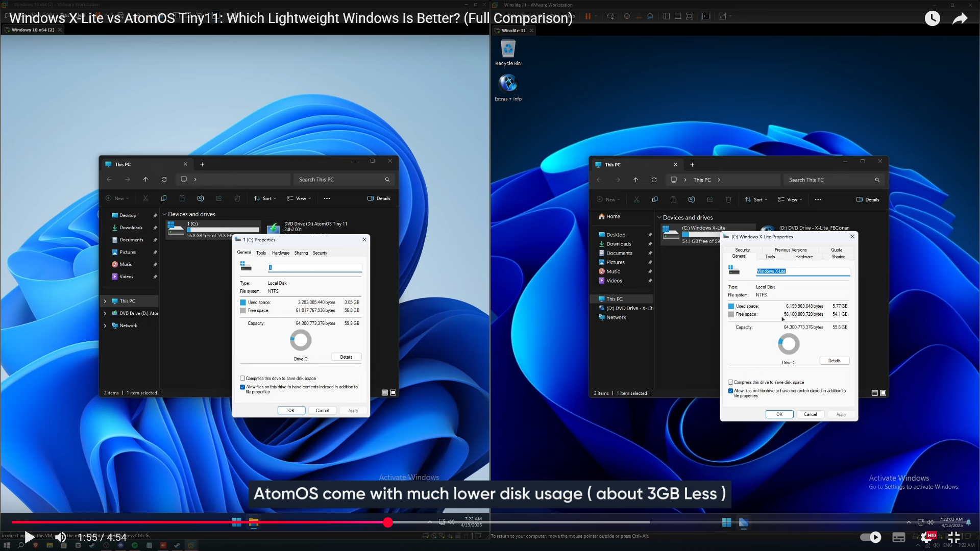Click the Watch later clock icon
The height and width of the screenshot is (551, 980).
point(932,18)
